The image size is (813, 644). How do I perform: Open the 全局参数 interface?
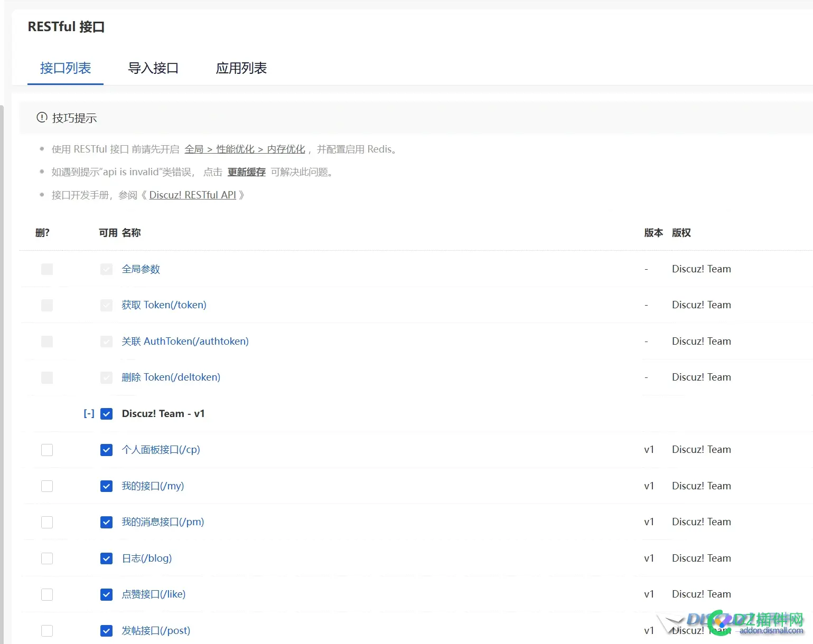pyautogui.click(x=141, y=269)
